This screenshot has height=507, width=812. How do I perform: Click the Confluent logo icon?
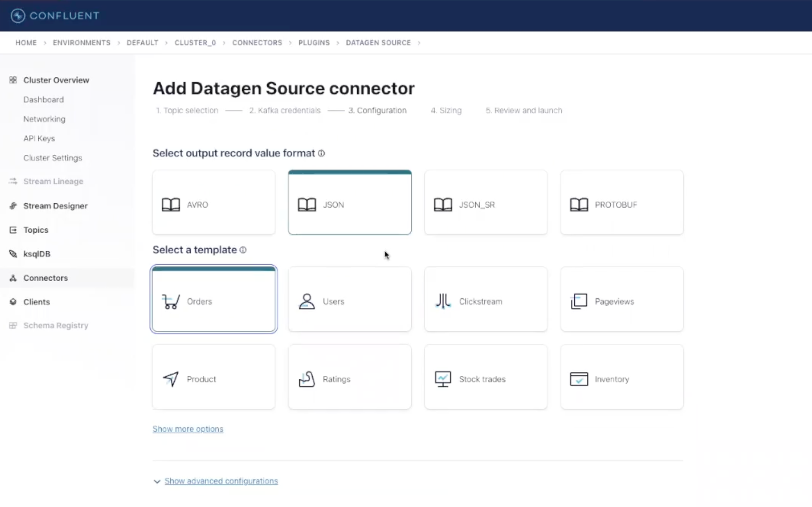18,15
